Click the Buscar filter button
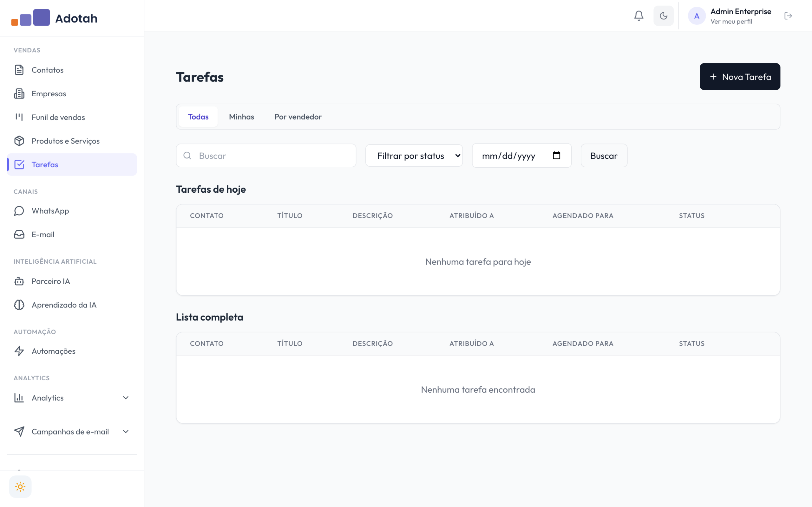This screenshot has width=812, height=507. [x=604, y=156]
